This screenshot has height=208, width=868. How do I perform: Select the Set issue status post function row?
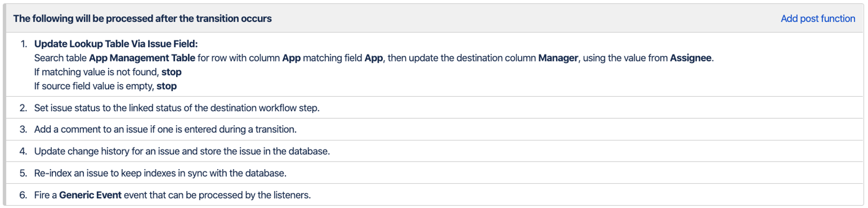(434, 108)
